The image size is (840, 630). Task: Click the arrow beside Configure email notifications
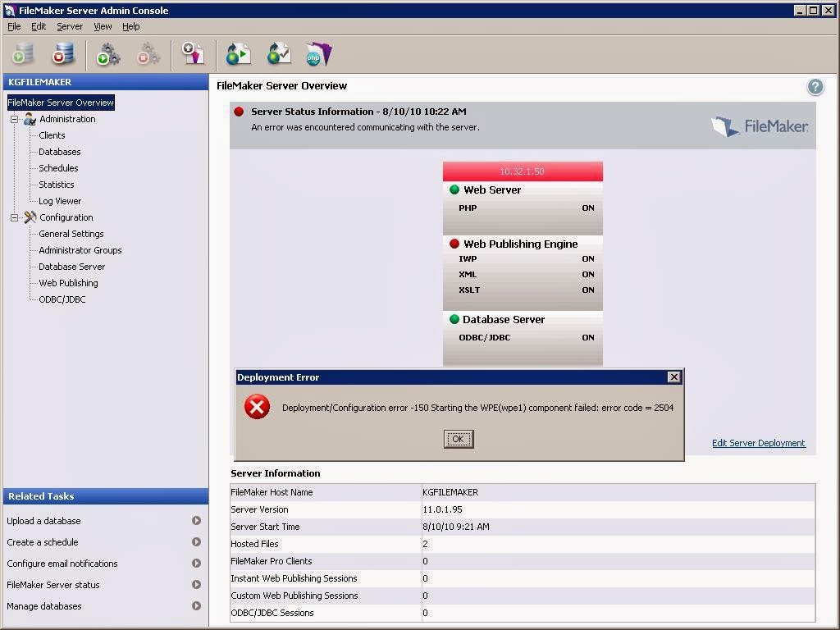point(197,564)
